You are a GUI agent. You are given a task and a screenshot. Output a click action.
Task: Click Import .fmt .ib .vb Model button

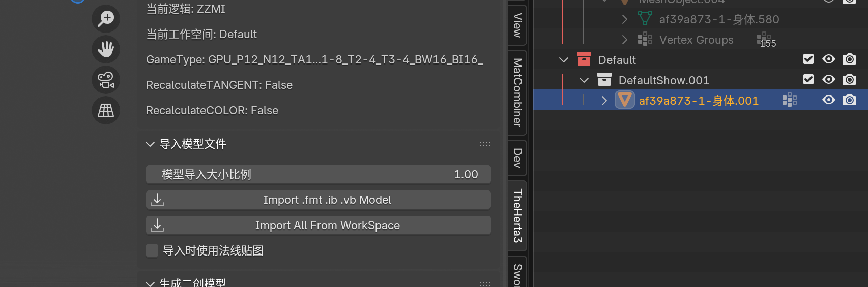pos(319,200)
